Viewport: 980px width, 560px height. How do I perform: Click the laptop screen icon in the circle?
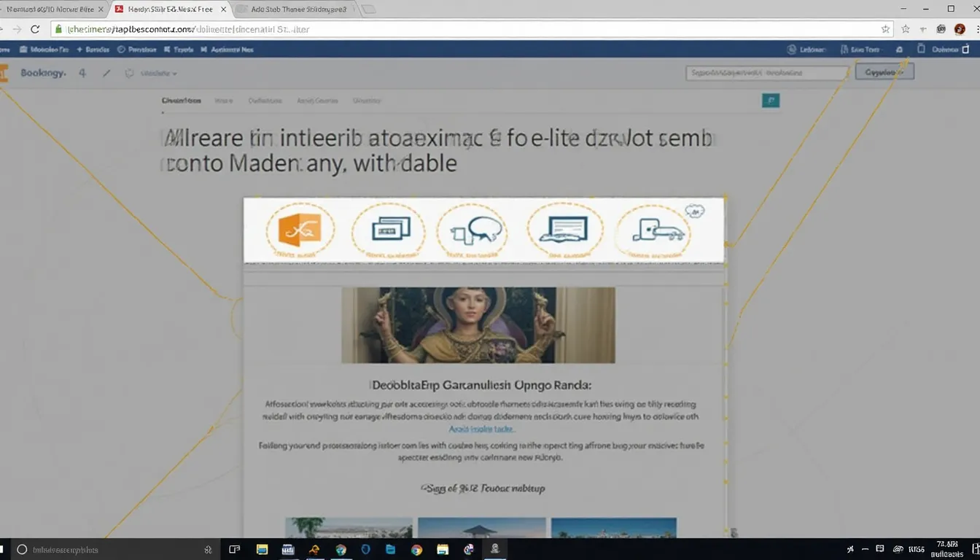click(564, 229)
